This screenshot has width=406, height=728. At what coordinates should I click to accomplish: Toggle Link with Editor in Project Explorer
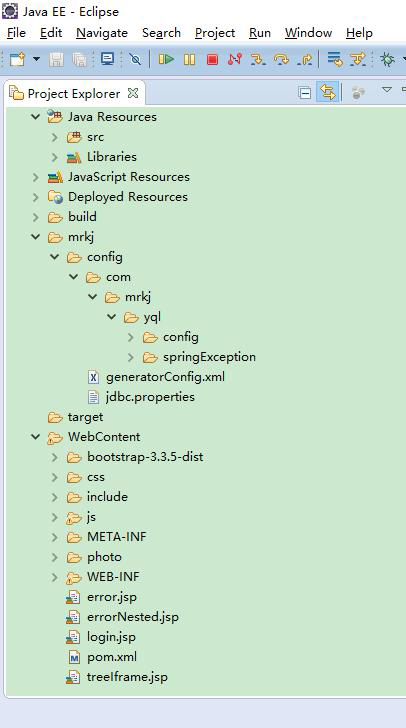tap(328, 93)
